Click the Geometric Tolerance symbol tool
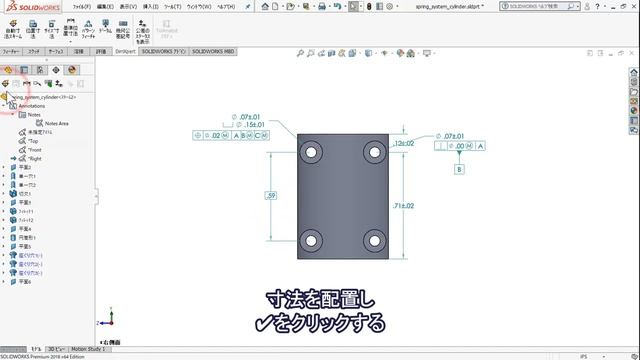 pos(123,29)
